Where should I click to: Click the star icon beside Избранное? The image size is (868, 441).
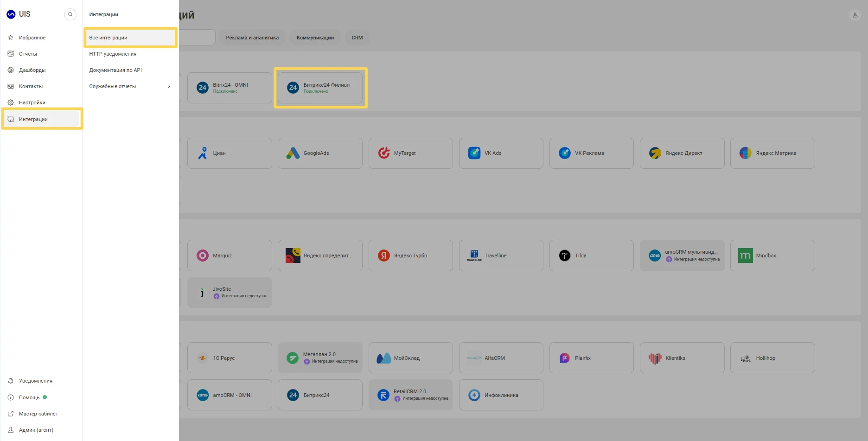(11, 38)
